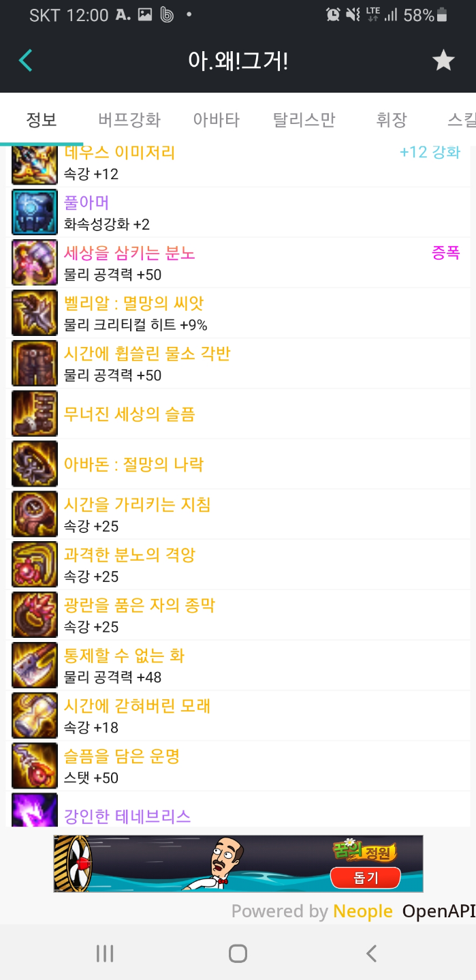The width and height of the screenshot is (476, 980).
Task: Tap the 돕기 button in the ad
Action: (365, 878)
